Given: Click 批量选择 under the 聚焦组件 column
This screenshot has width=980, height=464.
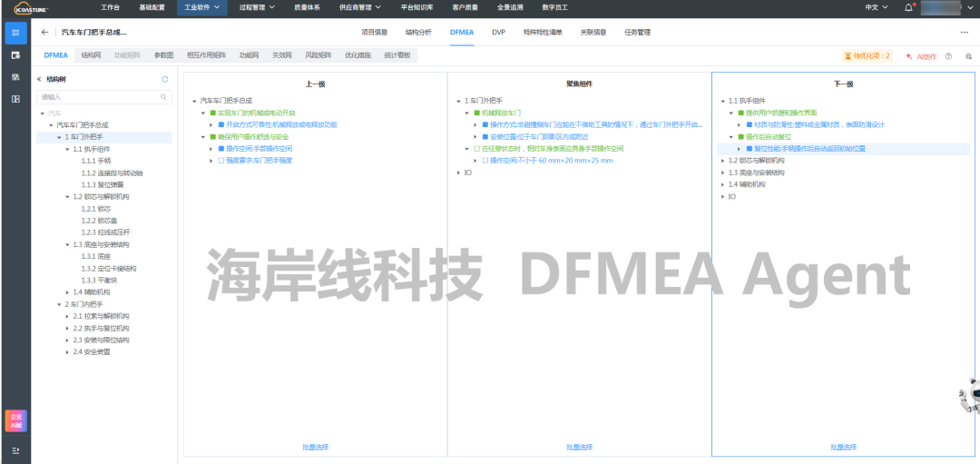Looking at the screenshot, I should [579, 447].
